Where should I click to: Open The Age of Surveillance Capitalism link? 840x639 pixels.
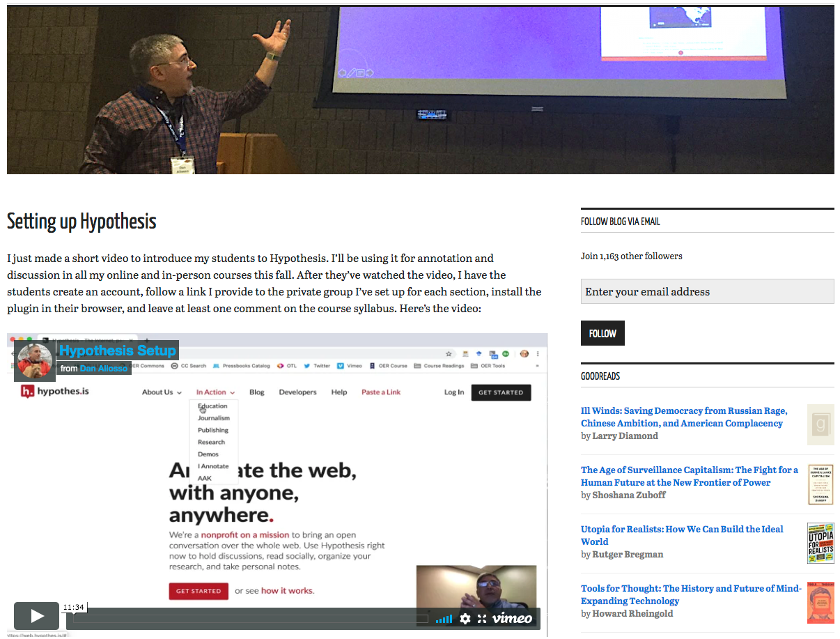(x=690, y=476)
